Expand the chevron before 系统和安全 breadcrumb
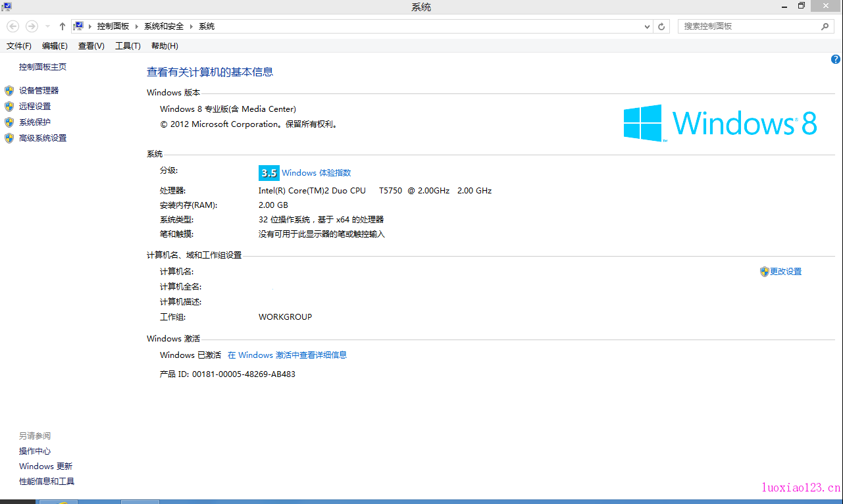The image size is (843, 504). pyautogui.click(x=138, y=26)
